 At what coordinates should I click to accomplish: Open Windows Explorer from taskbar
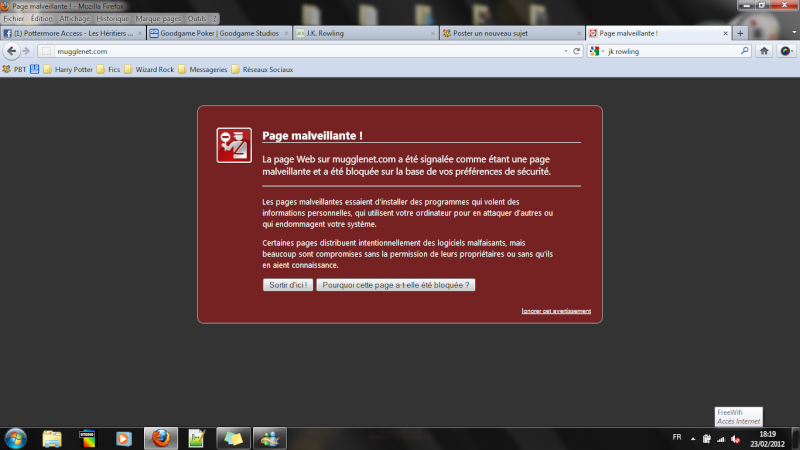[52, 439]
